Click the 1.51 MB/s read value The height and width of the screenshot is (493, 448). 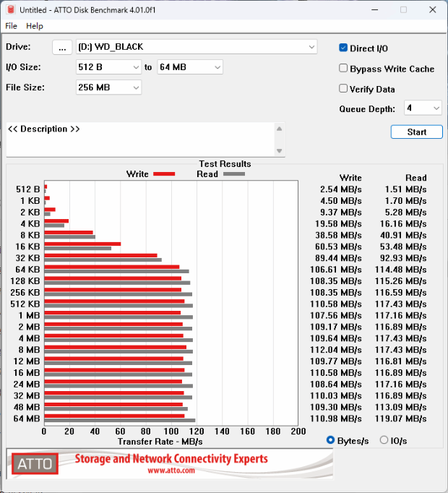405,189
